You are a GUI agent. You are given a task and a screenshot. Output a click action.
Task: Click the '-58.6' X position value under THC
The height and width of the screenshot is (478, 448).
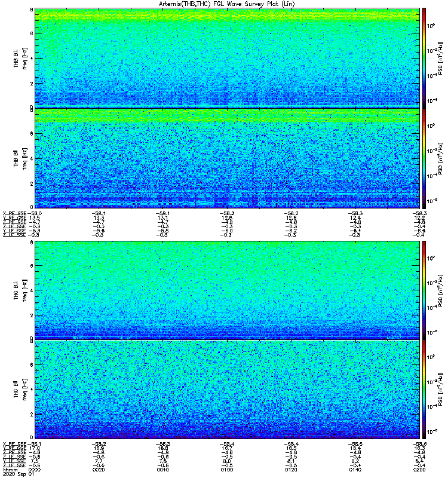[419, 444]
